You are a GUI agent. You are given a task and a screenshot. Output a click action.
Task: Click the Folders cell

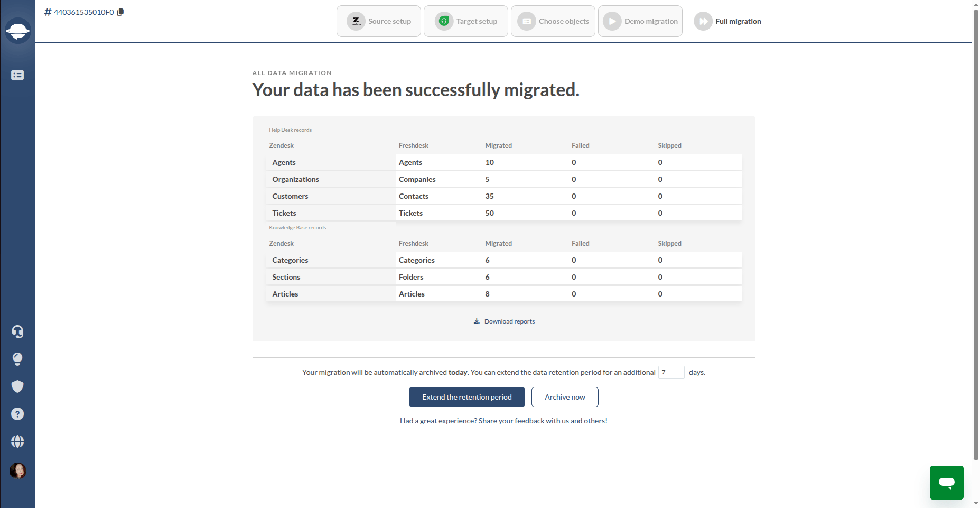pos(411,277)
